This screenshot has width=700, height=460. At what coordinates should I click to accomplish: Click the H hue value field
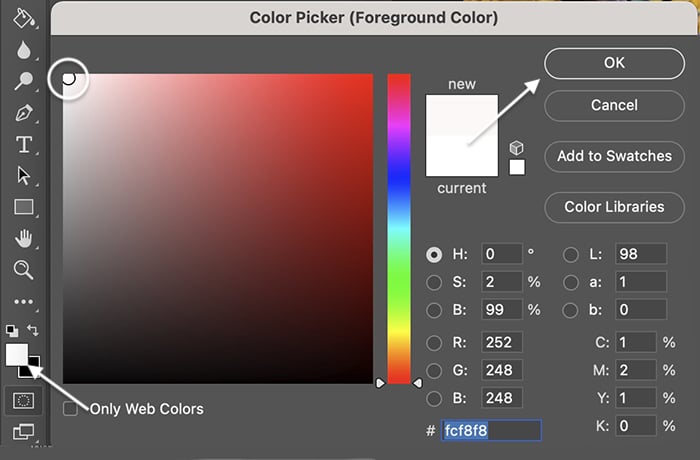502,254
